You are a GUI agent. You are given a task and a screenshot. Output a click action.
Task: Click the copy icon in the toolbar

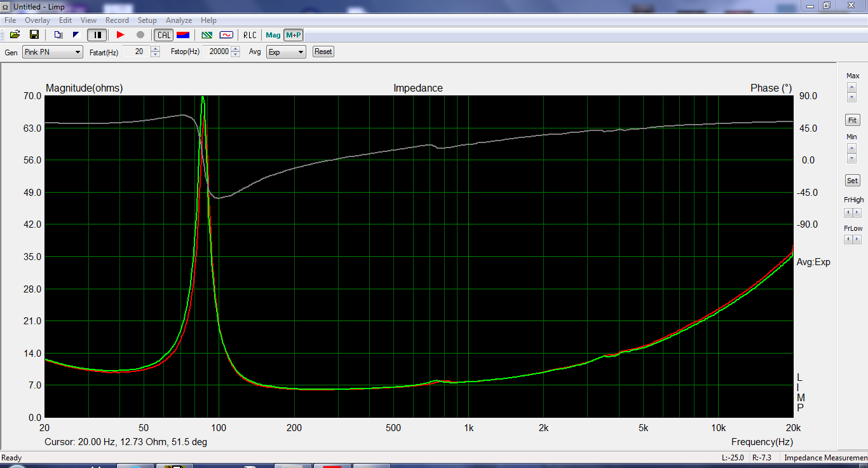[x=58, y=35]
